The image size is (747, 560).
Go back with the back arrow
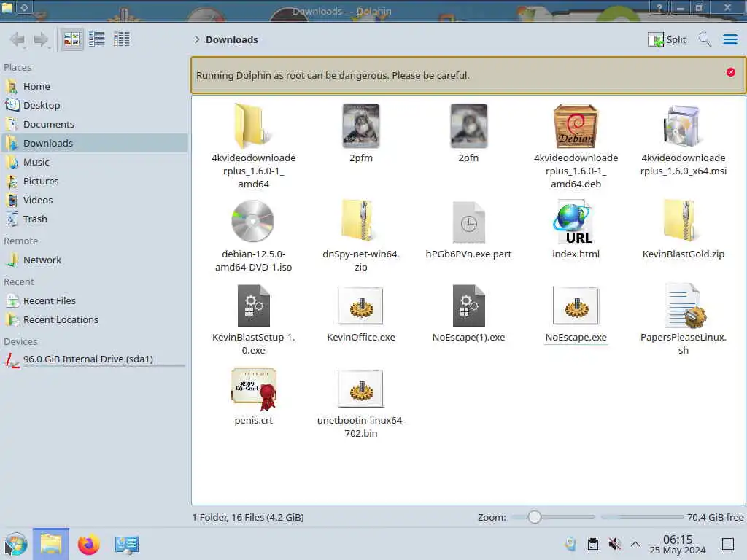(x=18, y=39)
